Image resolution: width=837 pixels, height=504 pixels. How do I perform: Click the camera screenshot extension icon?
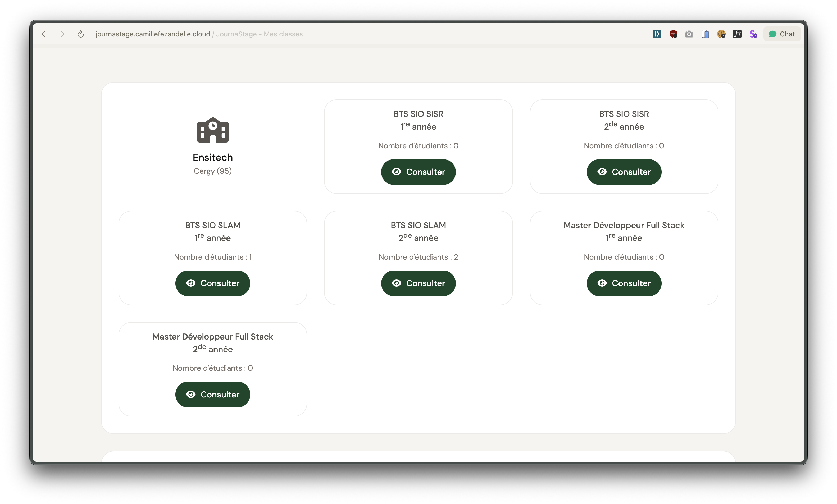(689, 34)
